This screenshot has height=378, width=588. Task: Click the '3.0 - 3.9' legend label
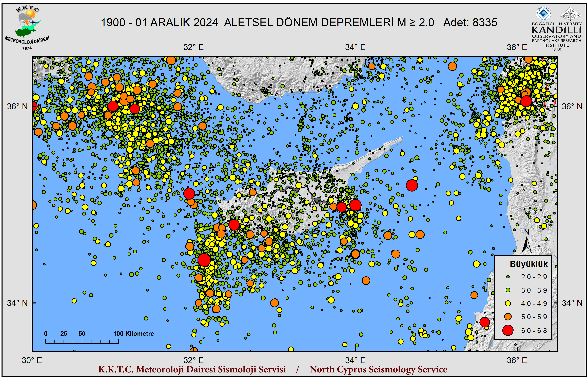click(534, 290)
